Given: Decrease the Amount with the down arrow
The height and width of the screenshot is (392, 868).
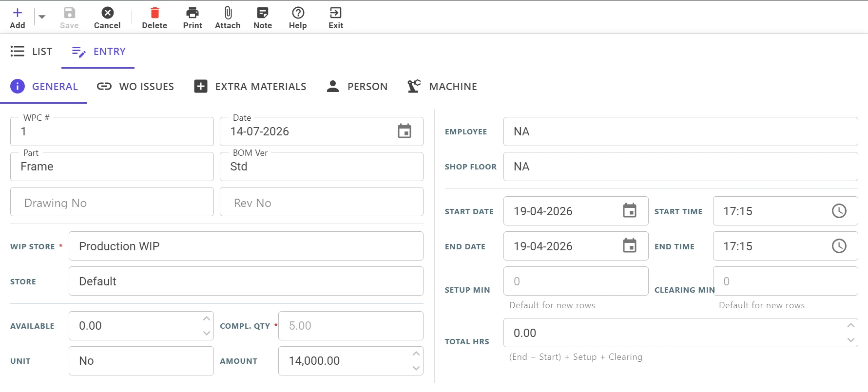Looking at the screenshot, I should click(416, 368).
